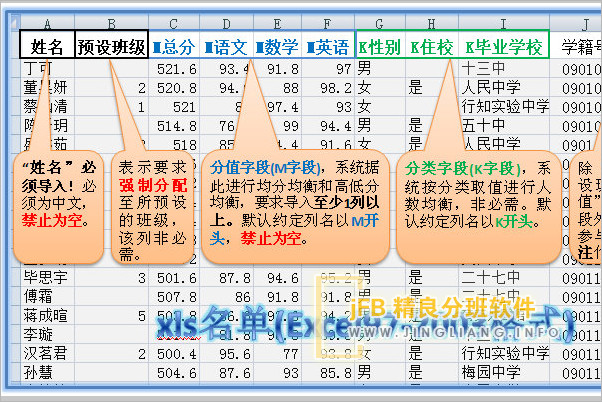Screen dimensions: 602x402
Task: Click English score 98.2 in row two
Action: click(328, 88)
